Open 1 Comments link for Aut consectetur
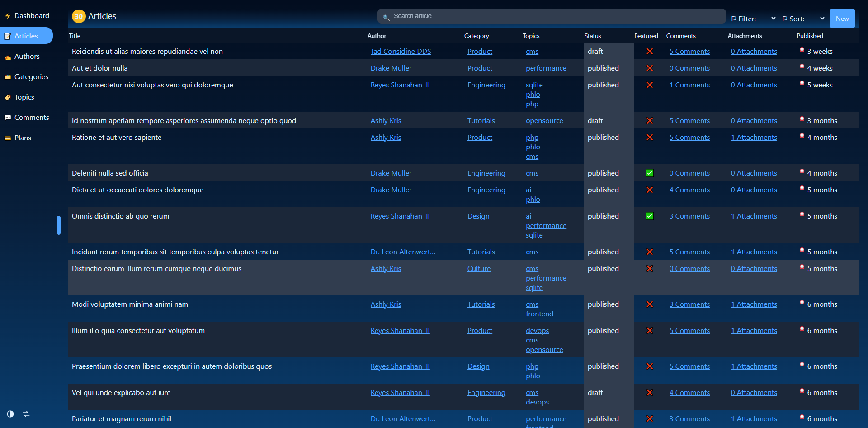 pos(689,85)
